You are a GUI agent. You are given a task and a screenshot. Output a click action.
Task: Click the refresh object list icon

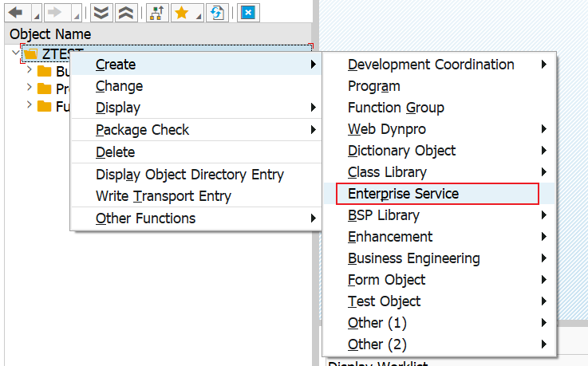[217, 13]
